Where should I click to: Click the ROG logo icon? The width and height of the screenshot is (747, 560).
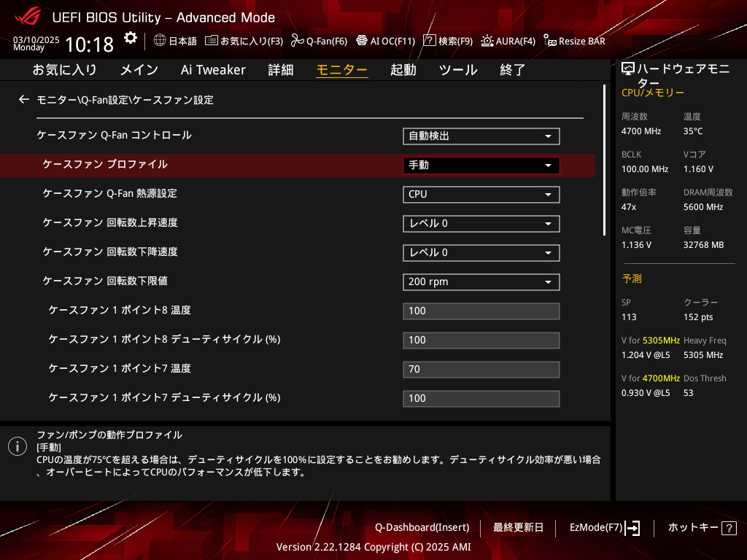point(28,17)
